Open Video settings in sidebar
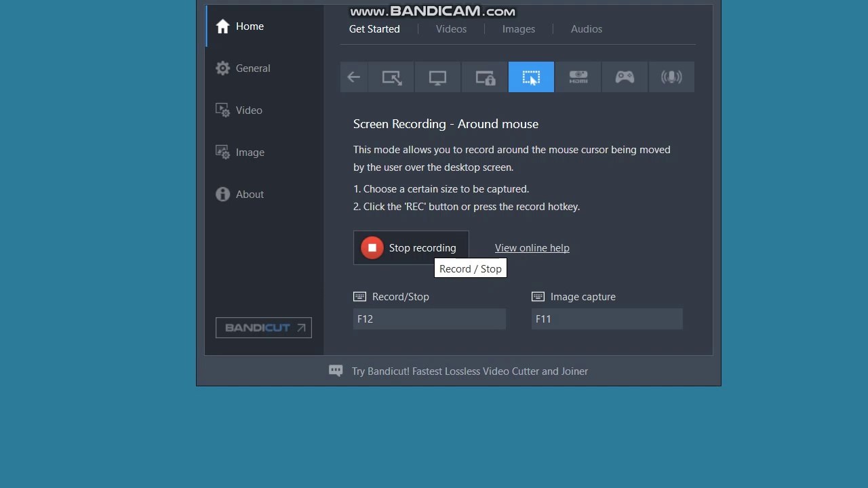This screenshot has width=868, height=488. pos(264,110)
